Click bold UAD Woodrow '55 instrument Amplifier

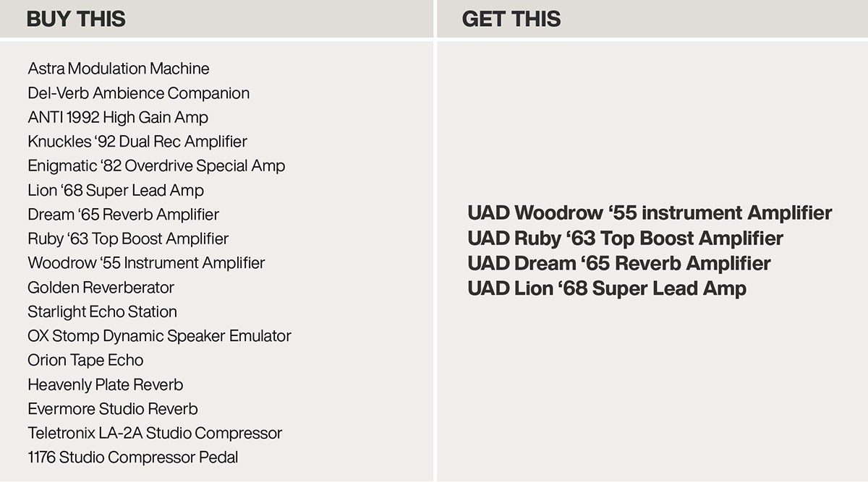[650, 213]
